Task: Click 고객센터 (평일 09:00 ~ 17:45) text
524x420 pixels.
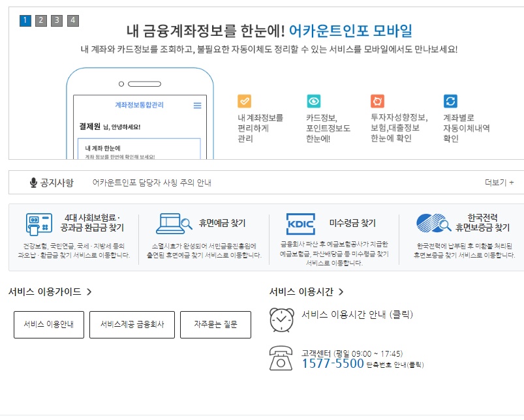Action: [352, 353]
